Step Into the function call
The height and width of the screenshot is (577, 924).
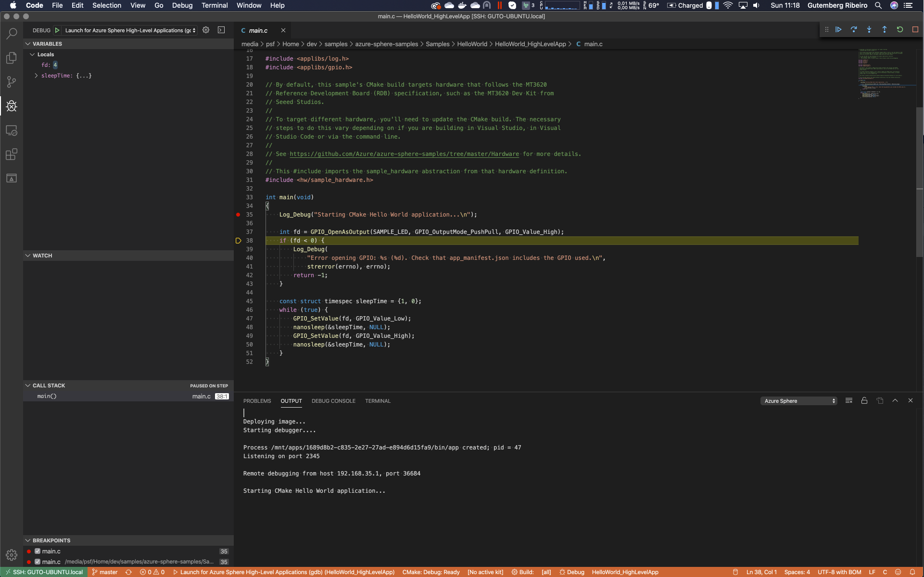point(869,29)
